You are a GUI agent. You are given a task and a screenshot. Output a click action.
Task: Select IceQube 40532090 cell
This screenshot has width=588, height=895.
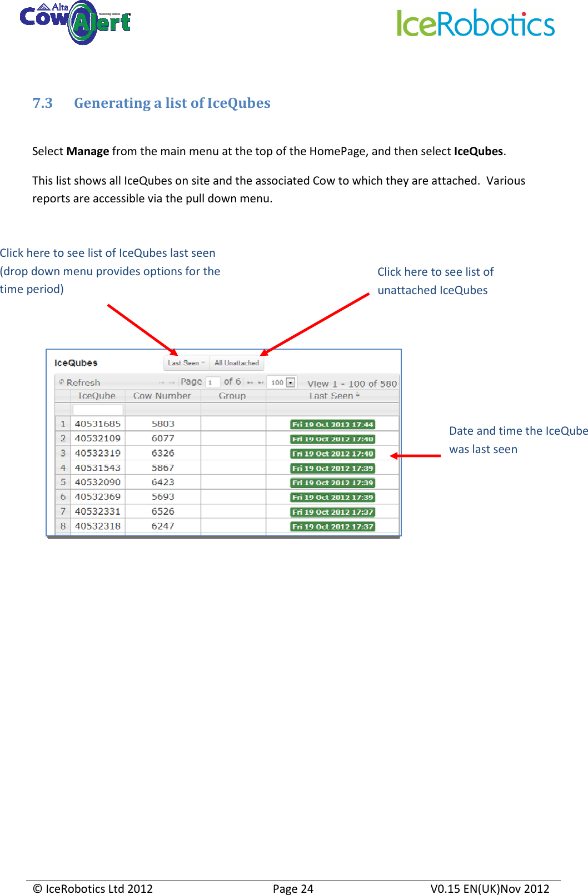[98, 483]
